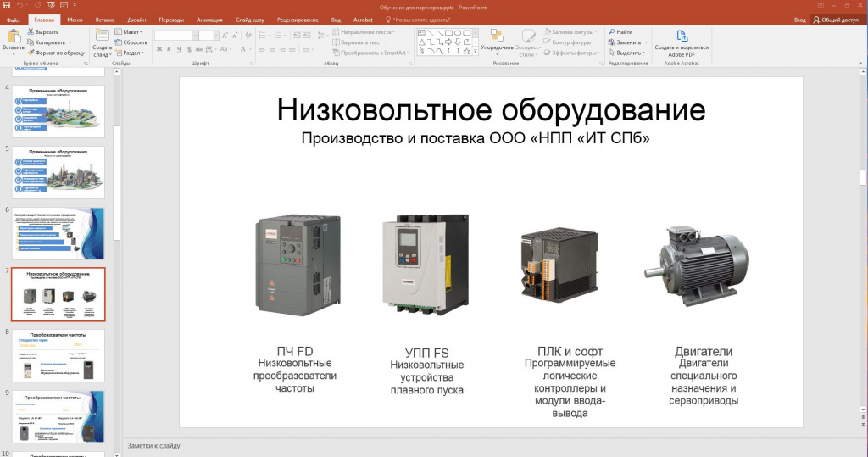Screen dimensions: 868x457
Task: Open Упорядочить arrange options
Action: [x=497, y=42]
